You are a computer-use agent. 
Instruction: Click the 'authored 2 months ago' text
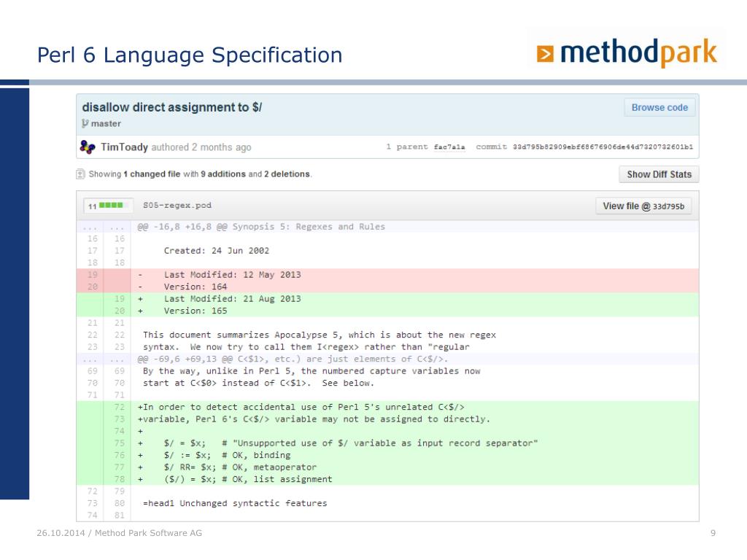point(201,147)
